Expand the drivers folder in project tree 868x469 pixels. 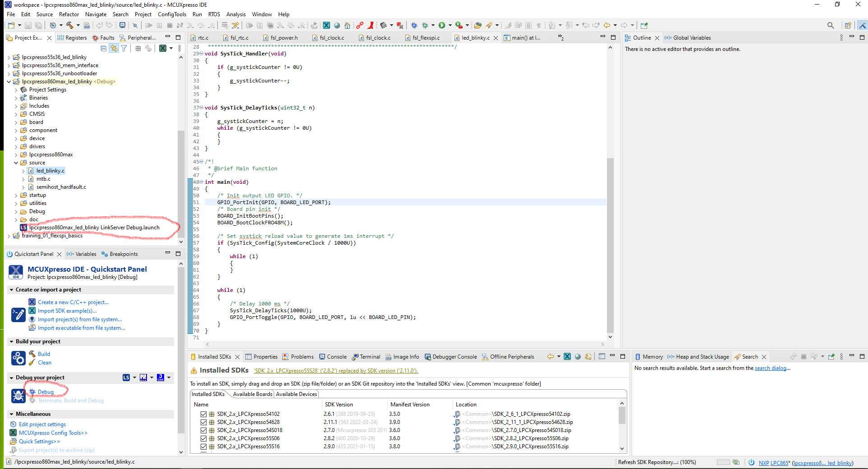(x=16, y=146)
